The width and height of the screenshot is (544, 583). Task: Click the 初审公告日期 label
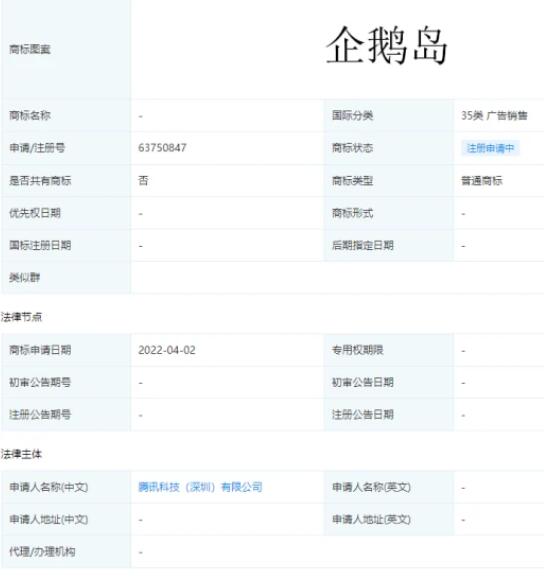pos(363,383)
